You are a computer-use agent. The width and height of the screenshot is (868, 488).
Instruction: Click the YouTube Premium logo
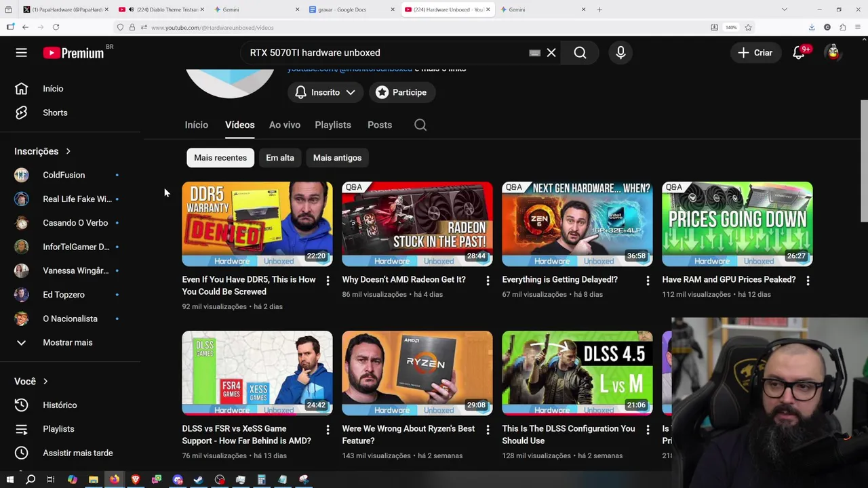73,53
